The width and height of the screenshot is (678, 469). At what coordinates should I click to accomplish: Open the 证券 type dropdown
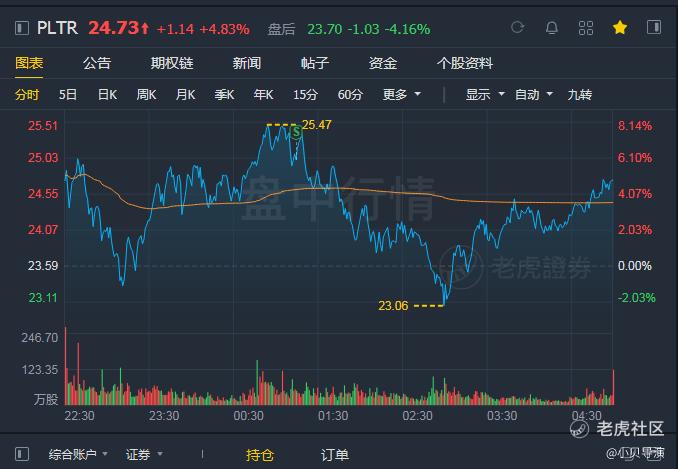click(144, 454)
